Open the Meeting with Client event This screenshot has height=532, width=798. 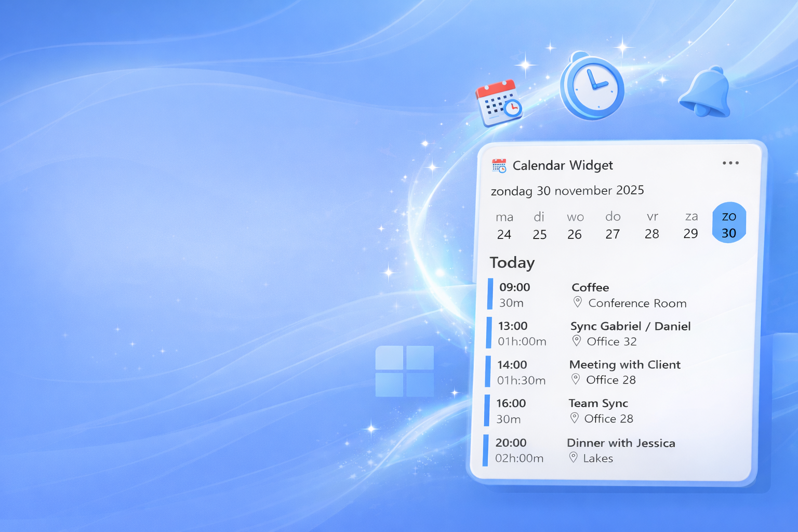pyautogui.click(x=624, y=365)
